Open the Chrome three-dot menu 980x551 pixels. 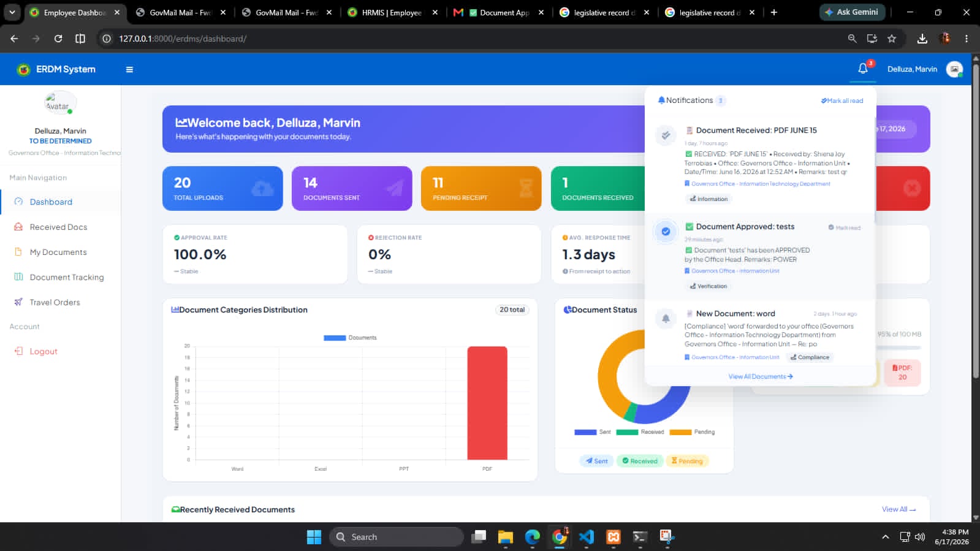click(x=967, y=39)
